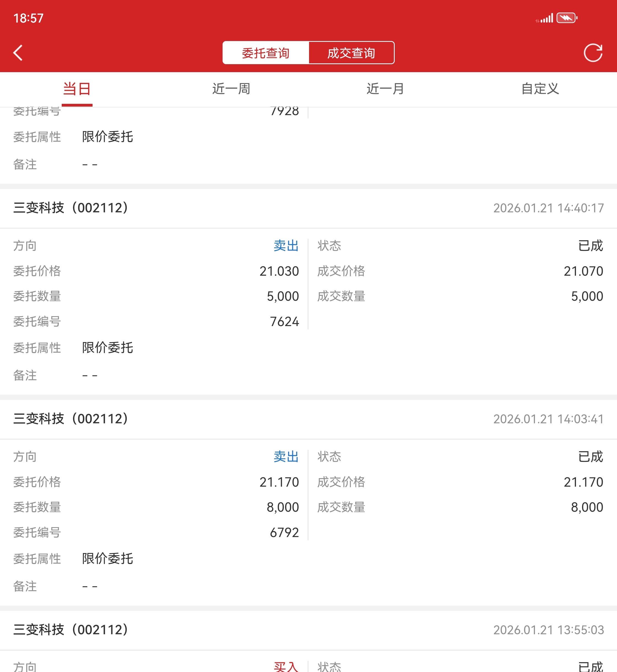The height and width of the screenshot is (672, 617).
Task: Tap order number 6792
Action: pos(284,532)
